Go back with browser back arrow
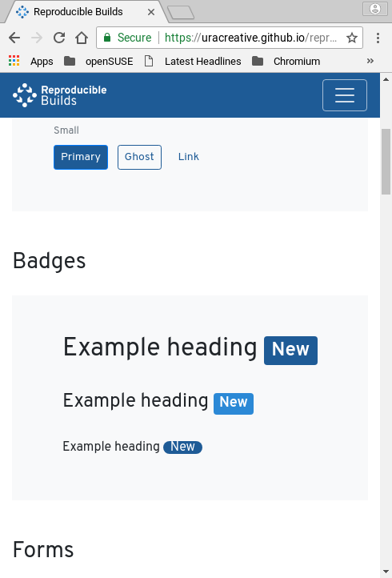 (x=14, y=38)
